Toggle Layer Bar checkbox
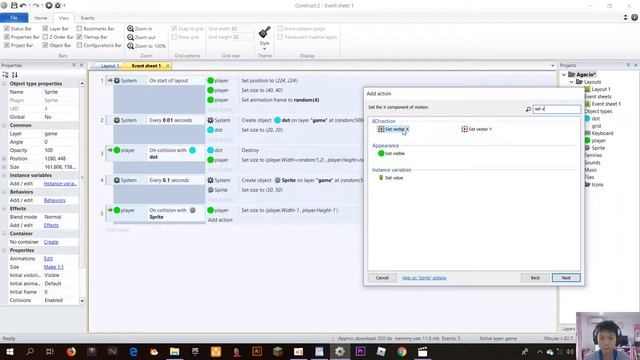 45,29
